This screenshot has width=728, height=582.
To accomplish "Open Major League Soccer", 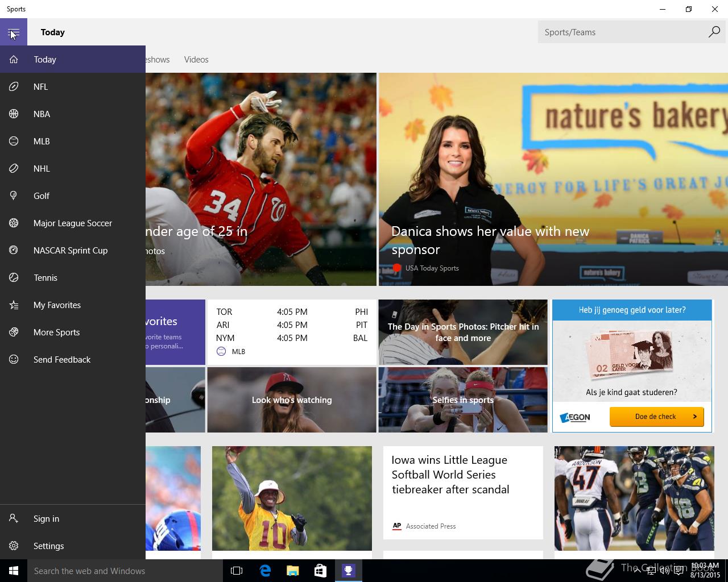I will click(x=73, y=223).
